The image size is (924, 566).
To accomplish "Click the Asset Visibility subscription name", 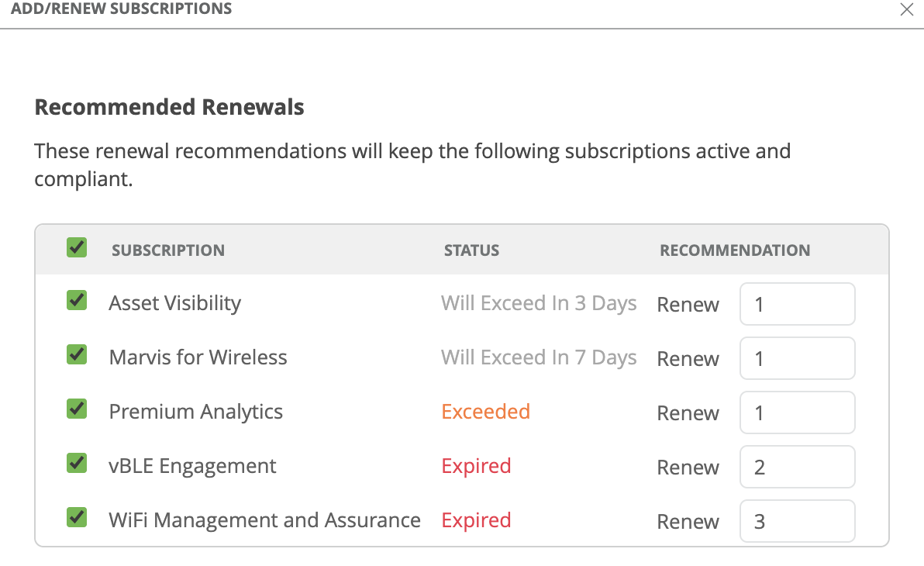I will tap(175, 303).
